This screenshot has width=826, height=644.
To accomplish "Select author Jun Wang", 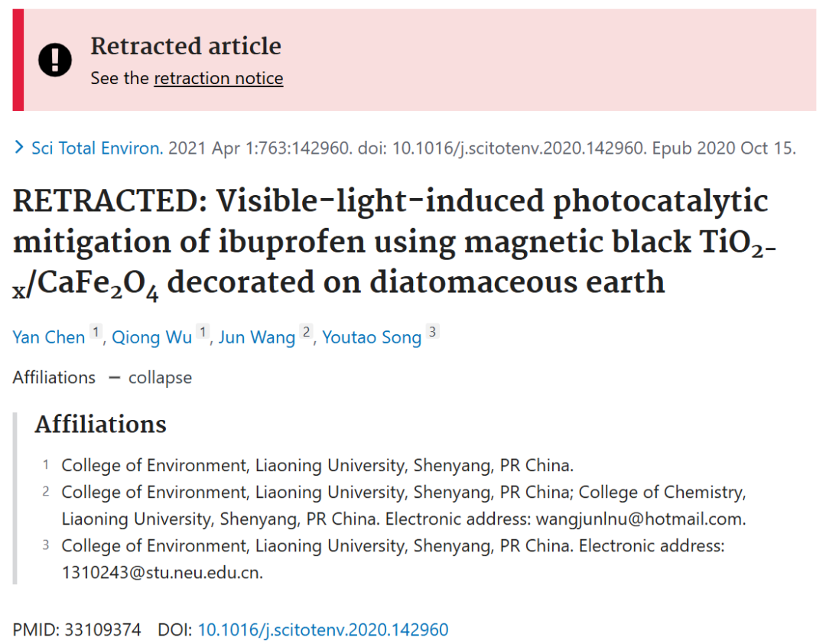I will click(256, 337).
